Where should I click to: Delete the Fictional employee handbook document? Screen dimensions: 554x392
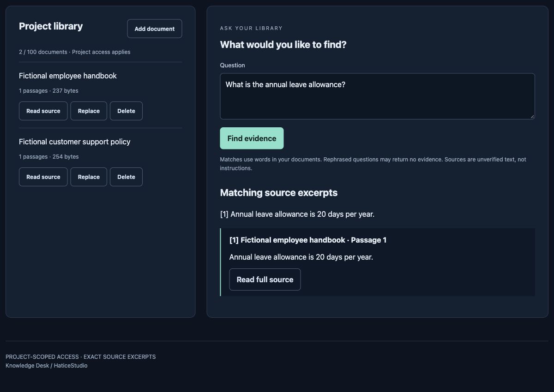pos(126,111)
